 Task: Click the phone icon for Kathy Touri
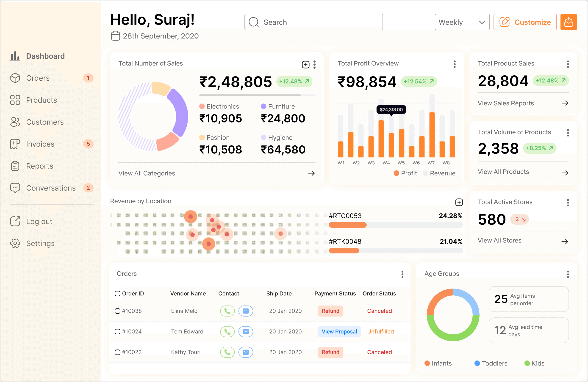point(227,352)
